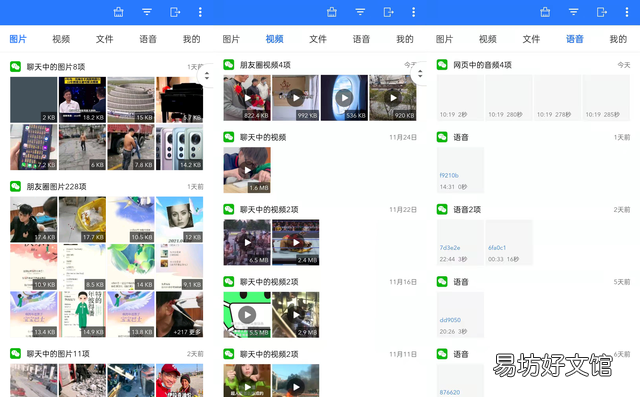Play the 536 KB airplane window video
Viewport: 640px width, 397px height.
(x=344, y=98)
